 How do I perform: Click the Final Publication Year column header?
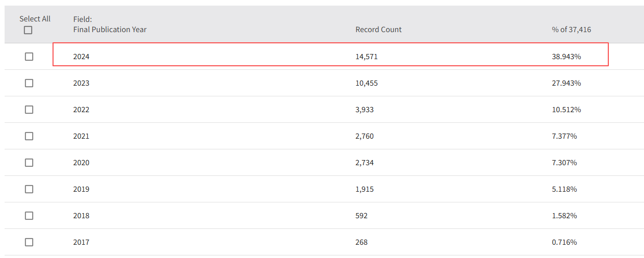click(110, 30)
